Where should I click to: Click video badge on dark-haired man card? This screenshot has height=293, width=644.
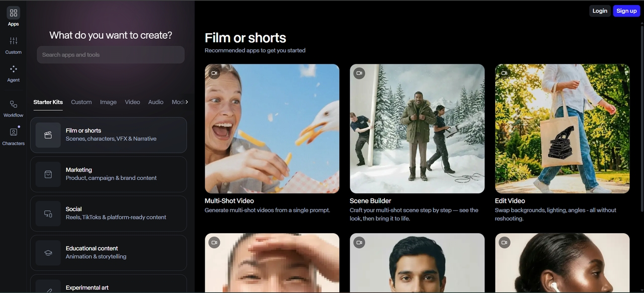(x=359, y=242)
